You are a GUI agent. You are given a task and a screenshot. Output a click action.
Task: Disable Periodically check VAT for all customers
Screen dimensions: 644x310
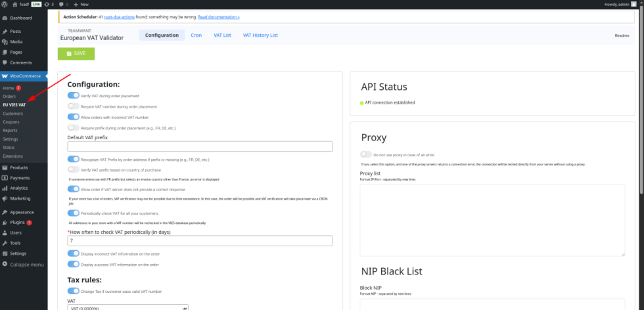74,213
